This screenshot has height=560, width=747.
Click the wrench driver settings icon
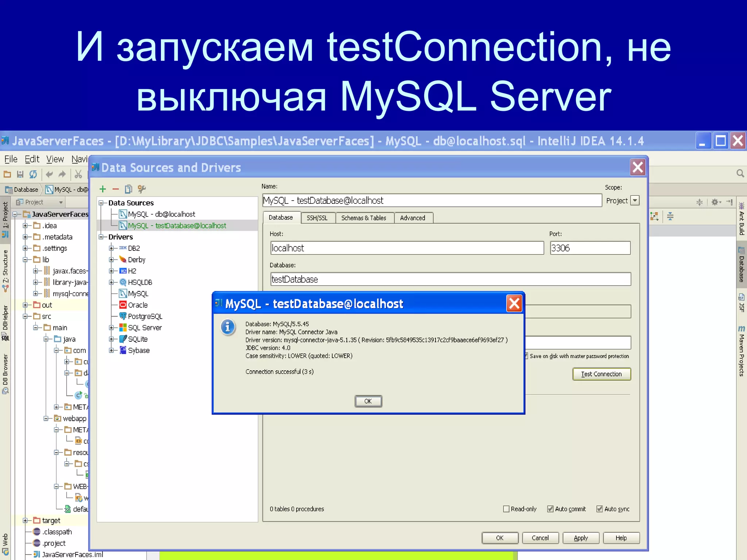[x=142, y=189]
